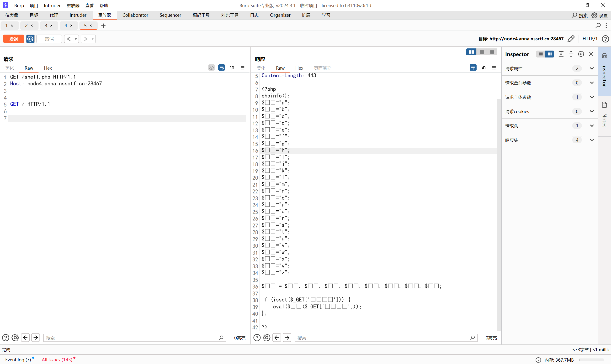Open back history dropdown arrow
This screenshot has width=611, height=364.
[x=76, y=39]
